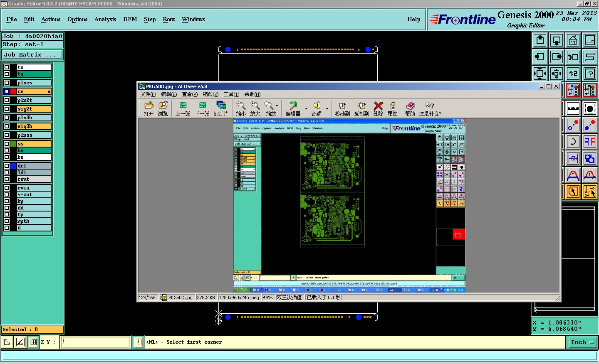Click the X Y coordinate input field
The height and width of the screenshot is (364, 599).
point(96,342)
